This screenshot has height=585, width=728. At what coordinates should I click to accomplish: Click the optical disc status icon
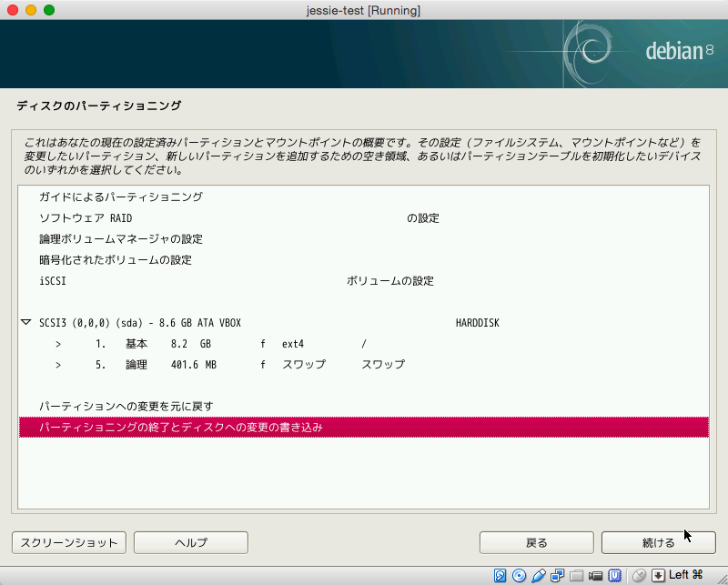coord(519,576)
